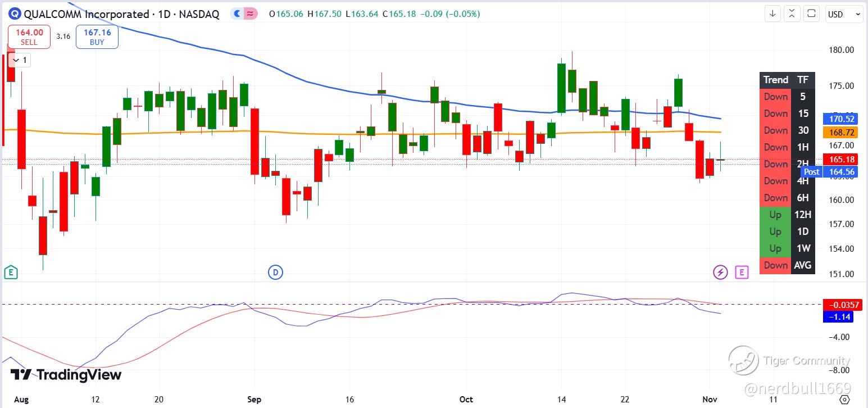The image size is (868, 408).
Task: Click the 164.00 SELL button
Action: (29, 37)
